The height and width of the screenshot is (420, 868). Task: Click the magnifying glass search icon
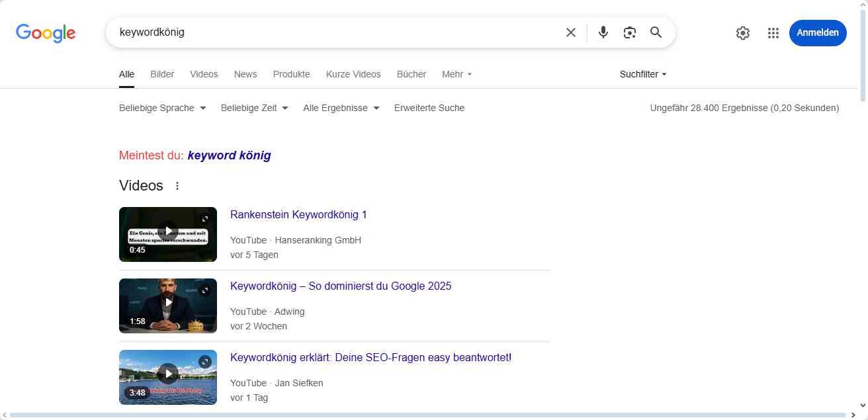[x=656, y=32]
